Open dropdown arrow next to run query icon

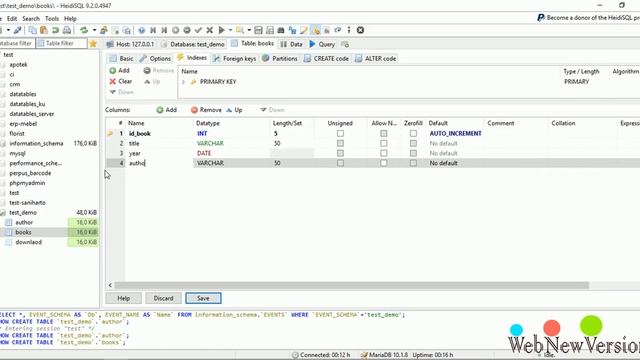[230, 30]
